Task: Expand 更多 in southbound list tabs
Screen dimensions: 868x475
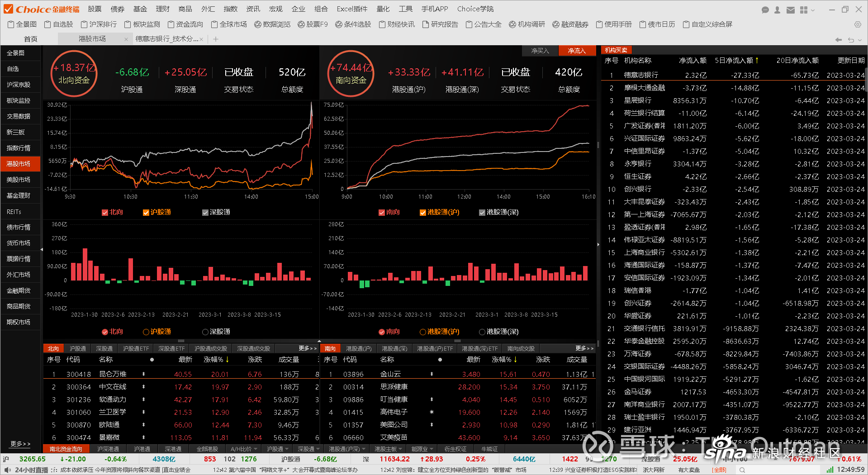Action: pyautogui.click(x=584, y=348)
